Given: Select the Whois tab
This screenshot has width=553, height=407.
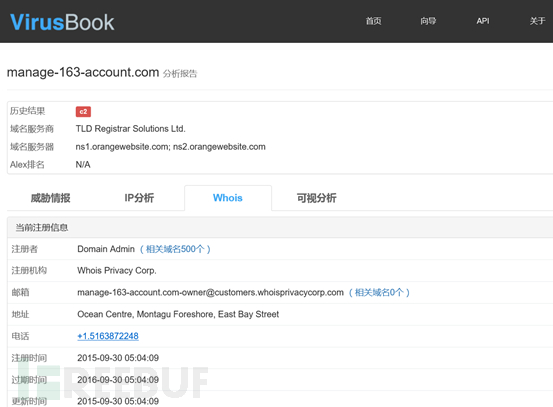Looking at the screenshot, I should coord(228,198).
